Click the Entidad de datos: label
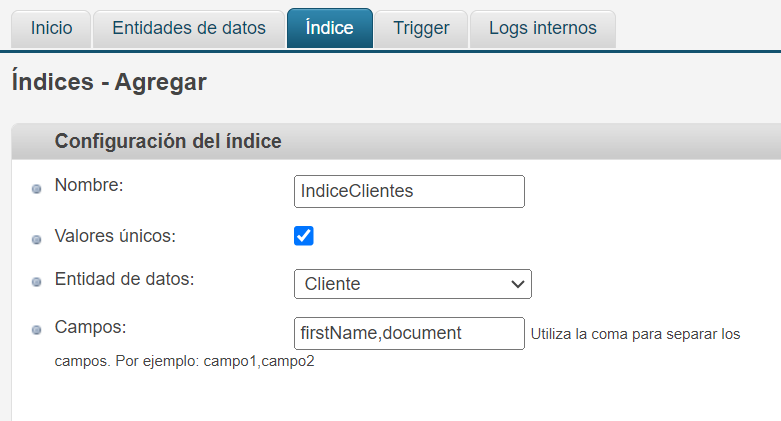 coord(124,279)
